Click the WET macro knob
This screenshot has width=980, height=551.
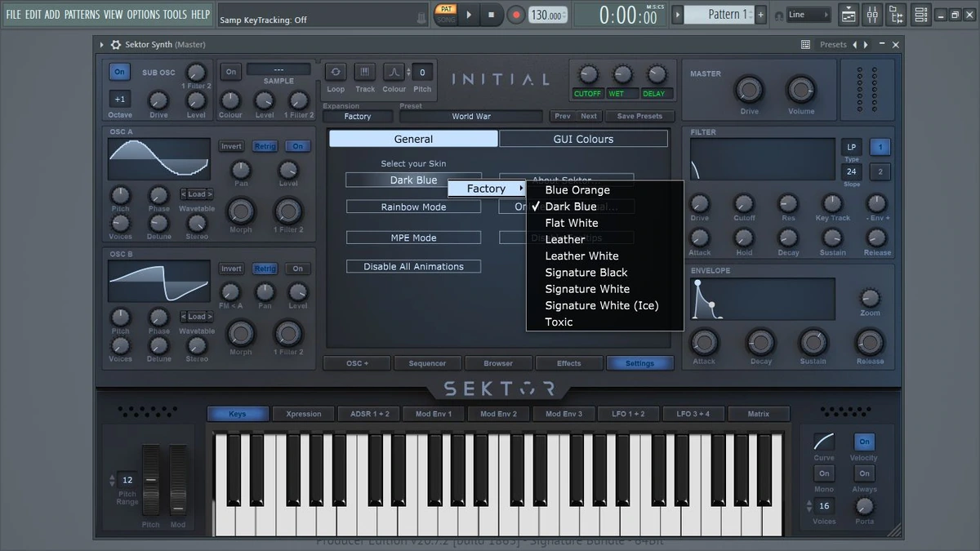pos(621,74)
